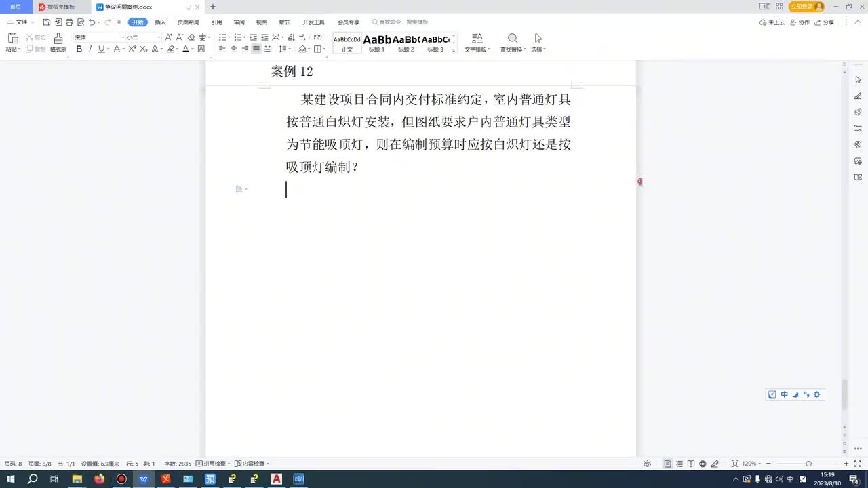Image resolution: width=868 pixels, height=488 pixels.
Task: Click the Increase font size icon
Action: coord(169,37)
